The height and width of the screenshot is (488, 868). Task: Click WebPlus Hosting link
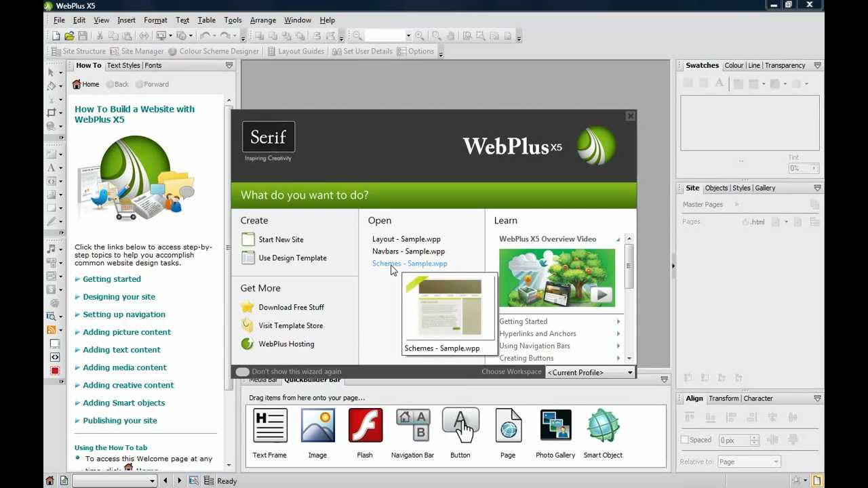[278, 344]
